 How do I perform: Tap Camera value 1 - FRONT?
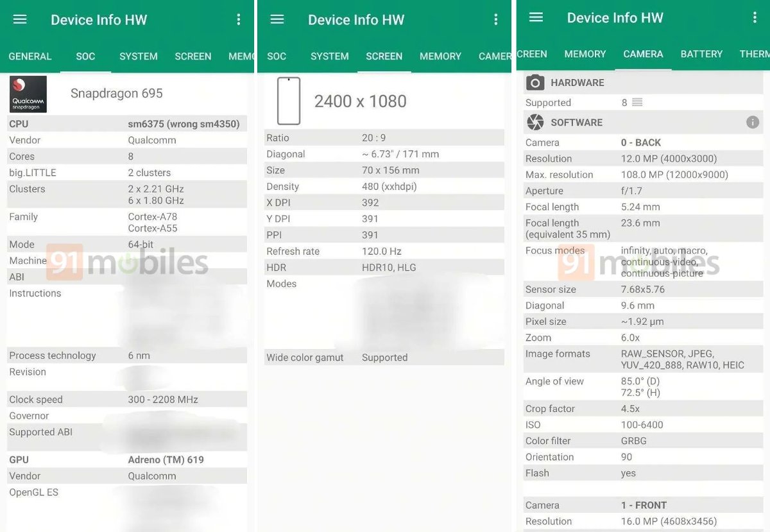(644, 505)
